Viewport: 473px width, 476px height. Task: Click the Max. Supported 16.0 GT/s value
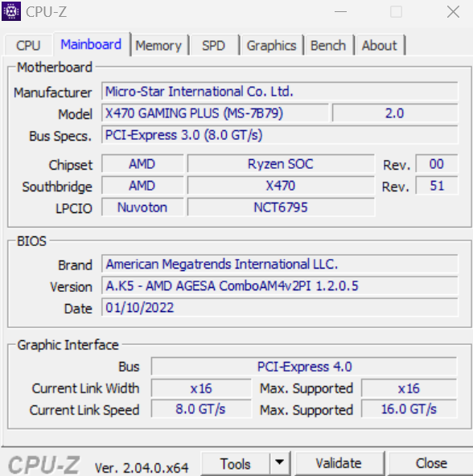pyautogui.click(x=409, y=409)
